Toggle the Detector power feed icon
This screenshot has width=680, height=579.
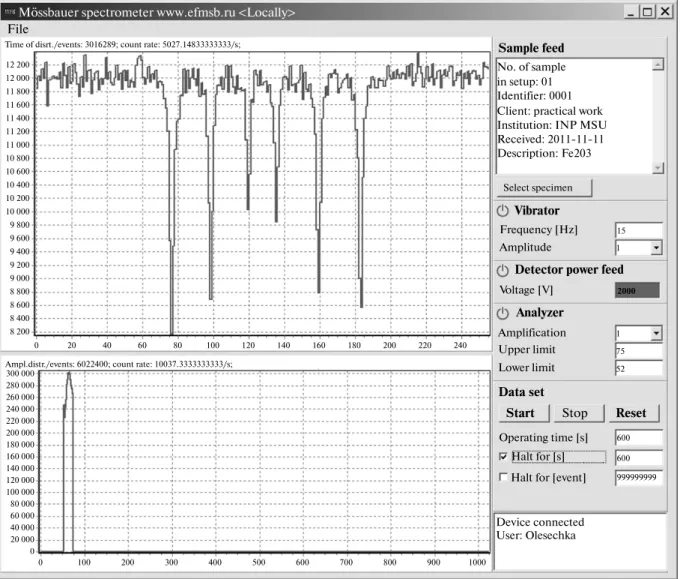503,271
